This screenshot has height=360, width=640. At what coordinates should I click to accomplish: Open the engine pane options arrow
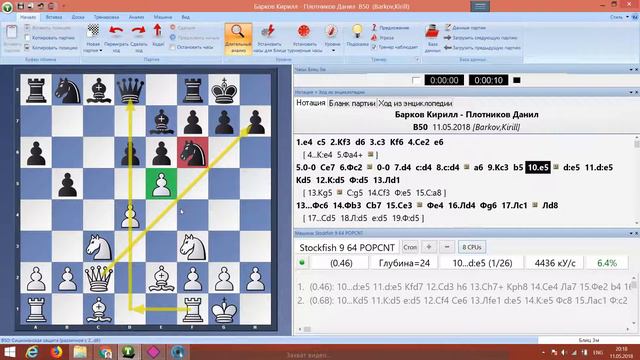[631, 233]
